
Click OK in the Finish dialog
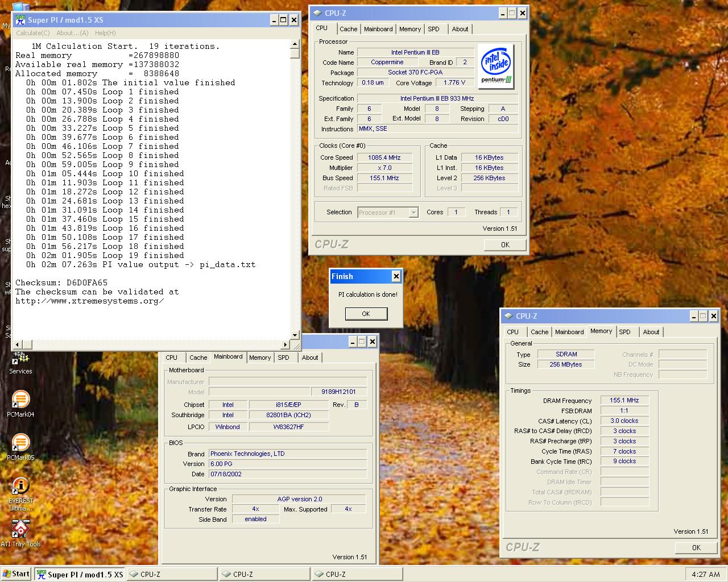point(366,314)
